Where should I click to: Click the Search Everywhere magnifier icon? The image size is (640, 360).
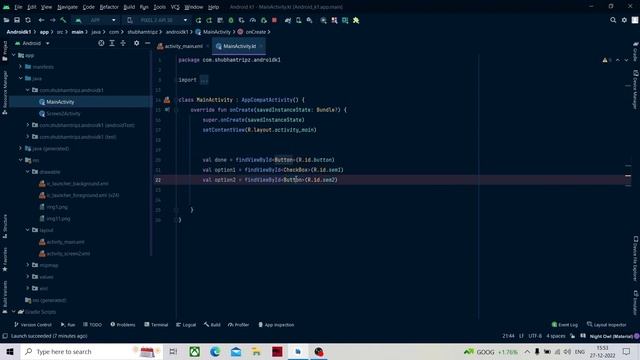[613, 20]
